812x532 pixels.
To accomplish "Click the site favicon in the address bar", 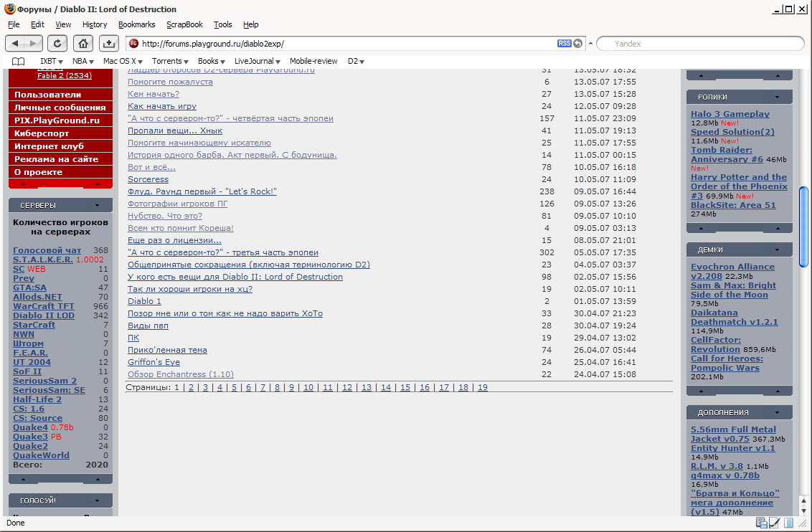I will click(x=133, y=44).
